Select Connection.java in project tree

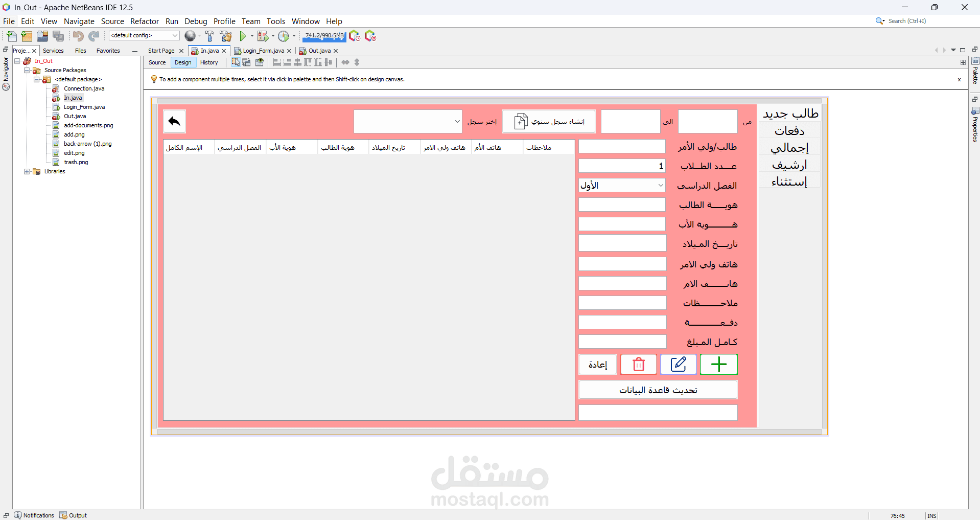[84, 88]
